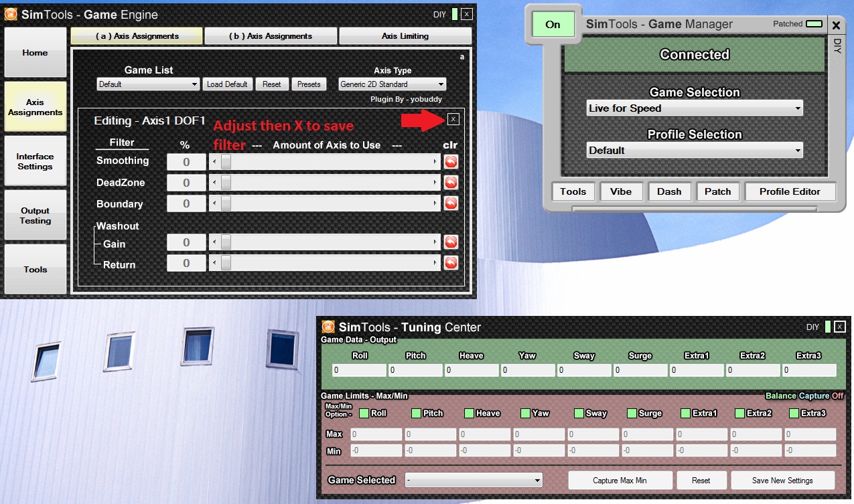Click Reset in the Tuning Center

(x=701, y=481)
